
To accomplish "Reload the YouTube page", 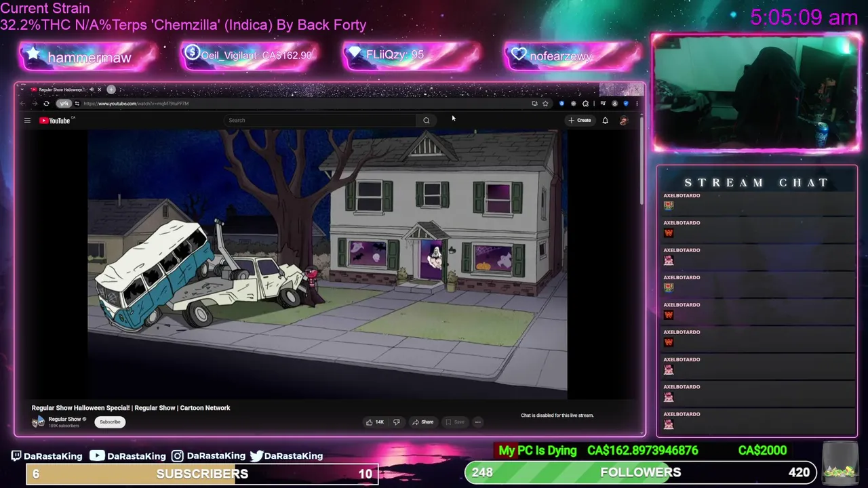I will (46, 104).
